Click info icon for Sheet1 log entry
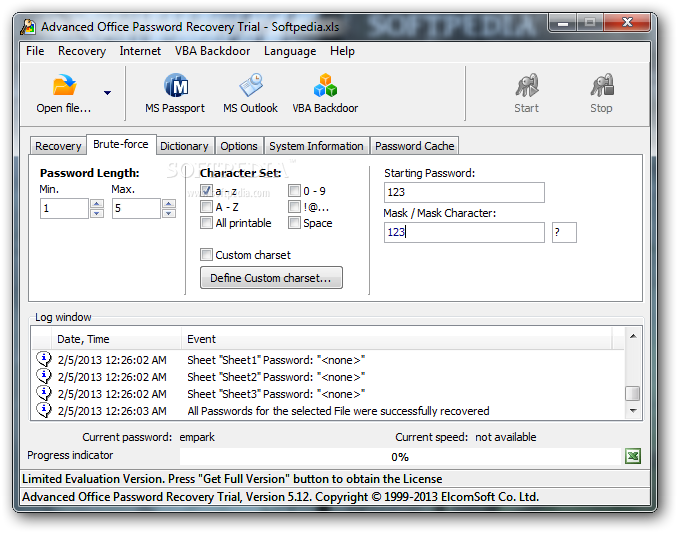The image size is (678, 533). pos(44,359)
